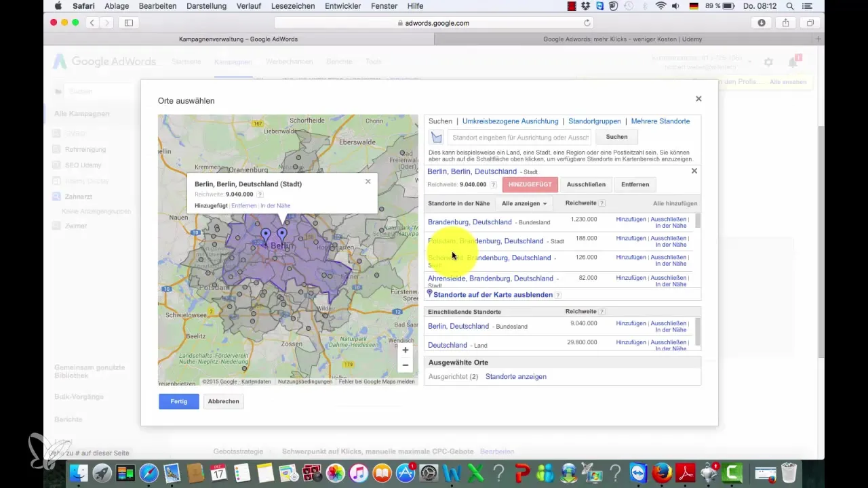Open volume control in menu bar

click(676, 5)
